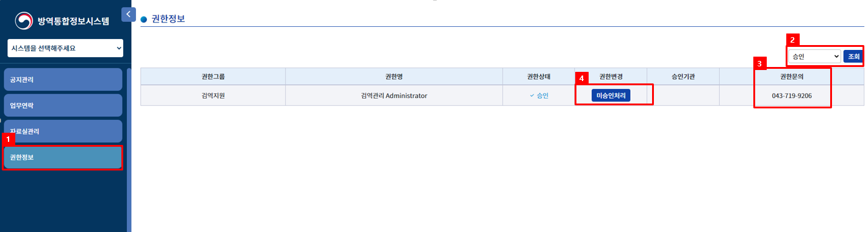Click the 권한변경 column header

pyautogui.click(x=611, y=77)
